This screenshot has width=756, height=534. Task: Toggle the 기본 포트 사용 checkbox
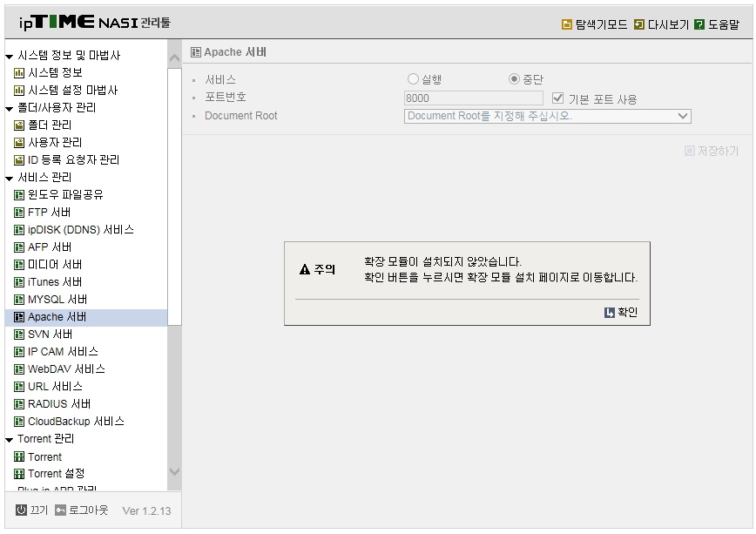[557, 98]
